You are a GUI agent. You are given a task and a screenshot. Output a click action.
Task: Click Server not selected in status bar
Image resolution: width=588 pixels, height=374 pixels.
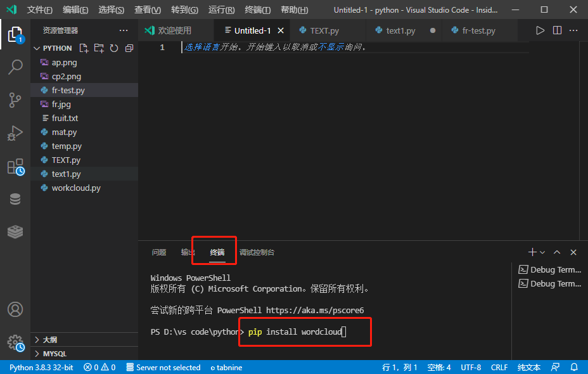(163, 367)
